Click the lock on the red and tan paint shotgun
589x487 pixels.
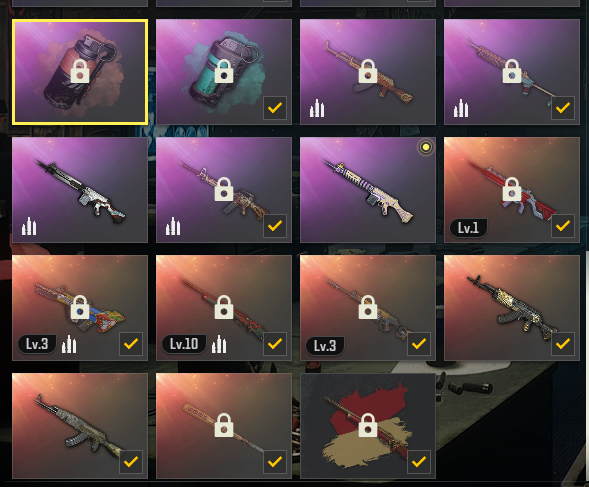pyautogui.click(x=368, y=425)
